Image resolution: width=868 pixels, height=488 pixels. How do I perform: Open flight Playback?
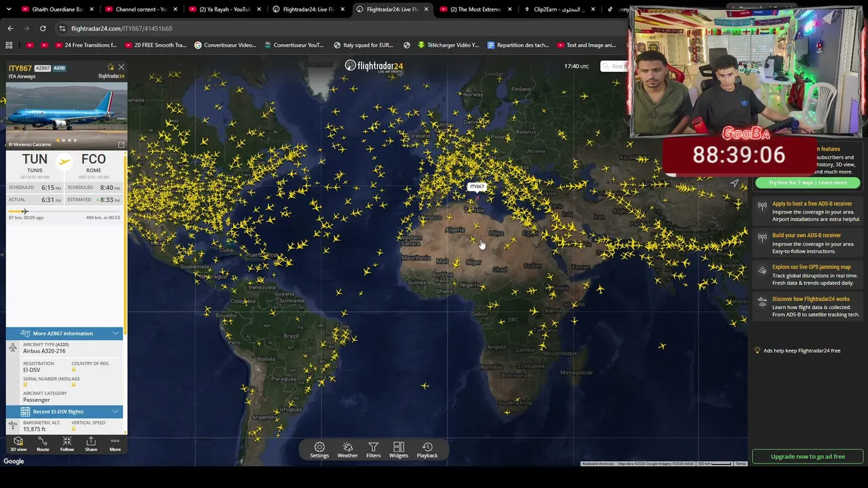[x=427, y=450]
